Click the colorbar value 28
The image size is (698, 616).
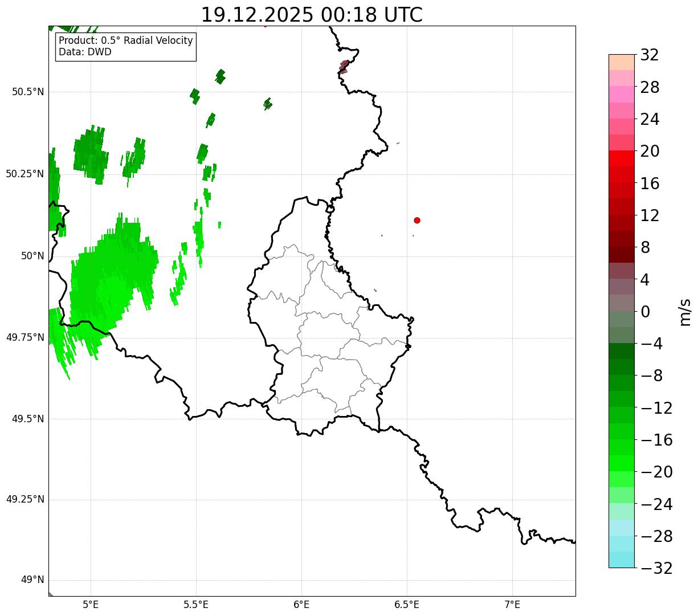[x=650, y=87]
